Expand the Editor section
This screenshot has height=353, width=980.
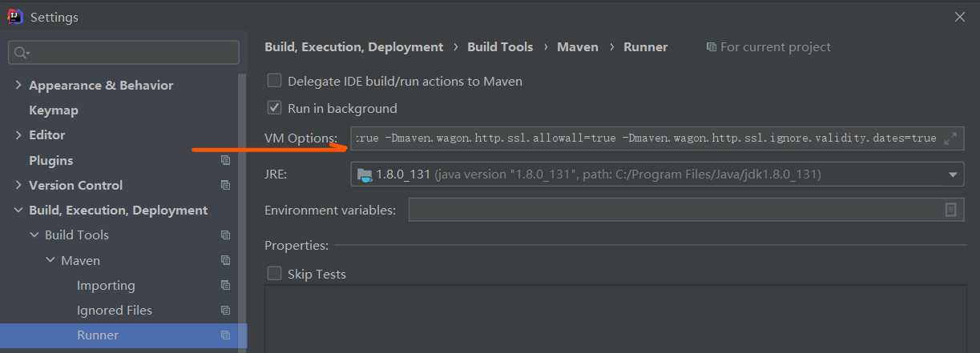18,134
